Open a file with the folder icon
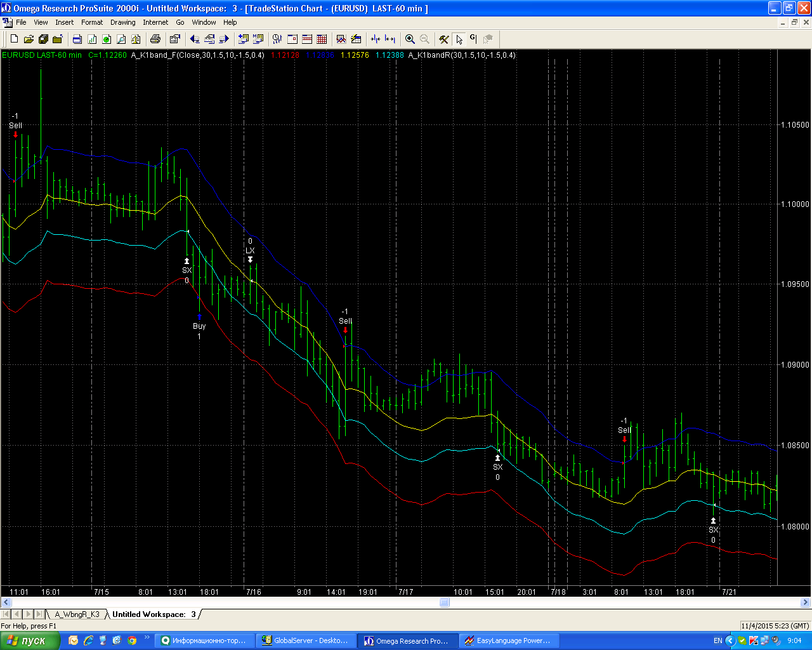The height and width of the screenshot is (650, 812). [x=29, y=39]
